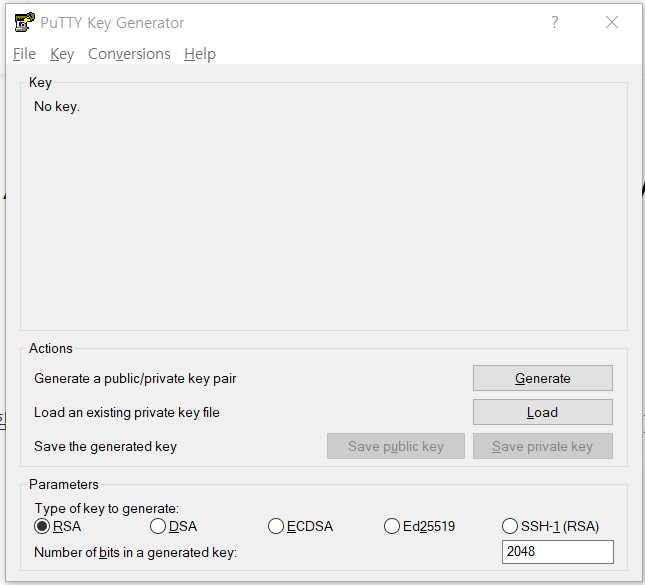
Task: Click the "PuTTY Key Generator" title text
Action: 112,23
